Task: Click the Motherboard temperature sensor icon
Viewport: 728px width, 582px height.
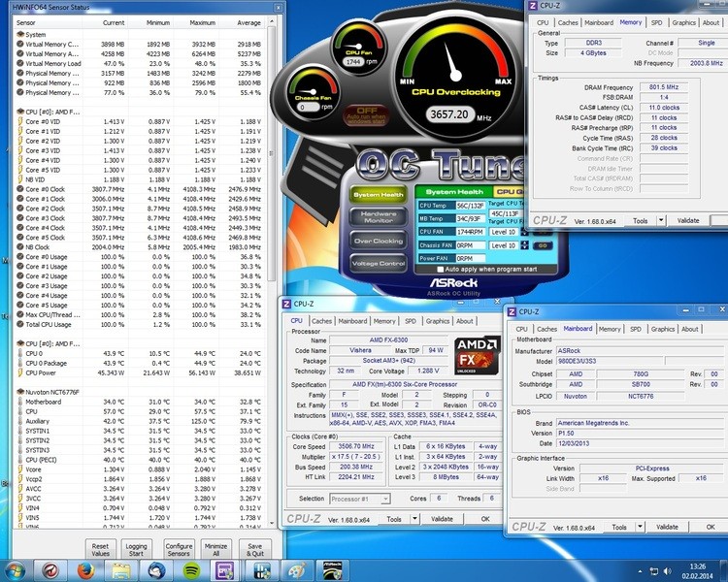Action: tap(20, 402)
